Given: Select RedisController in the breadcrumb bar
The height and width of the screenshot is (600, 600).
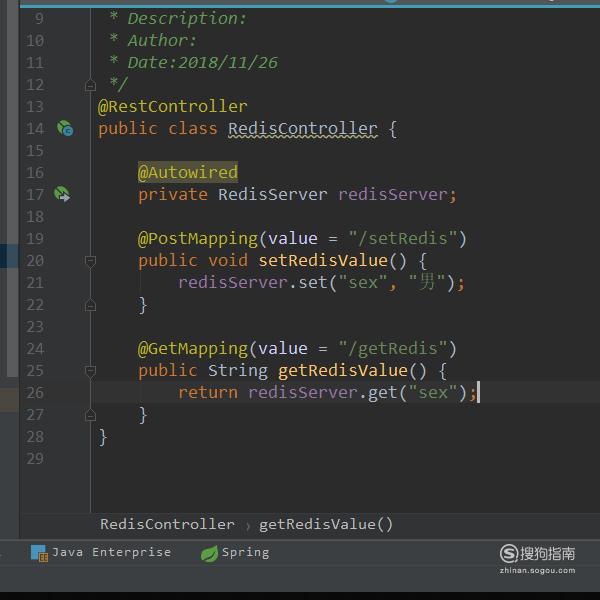Looking at the screenshot, I should (x=167, y=524).
